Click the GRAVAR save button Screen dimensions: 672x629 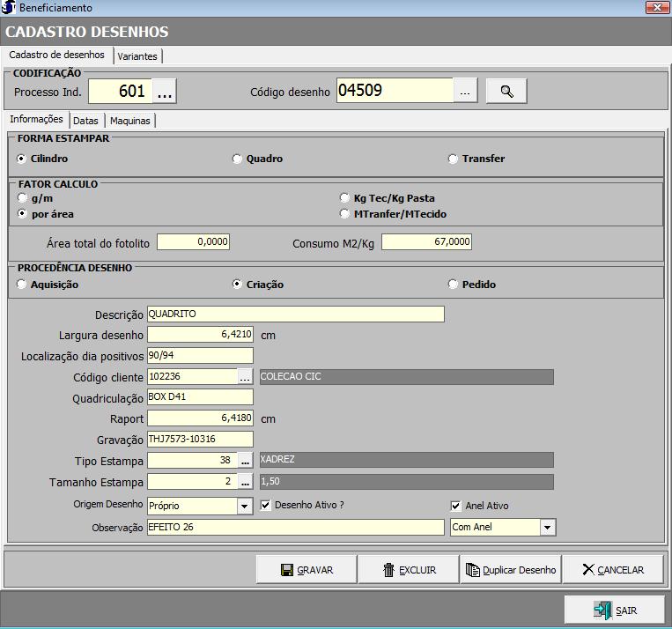point(306,570)
